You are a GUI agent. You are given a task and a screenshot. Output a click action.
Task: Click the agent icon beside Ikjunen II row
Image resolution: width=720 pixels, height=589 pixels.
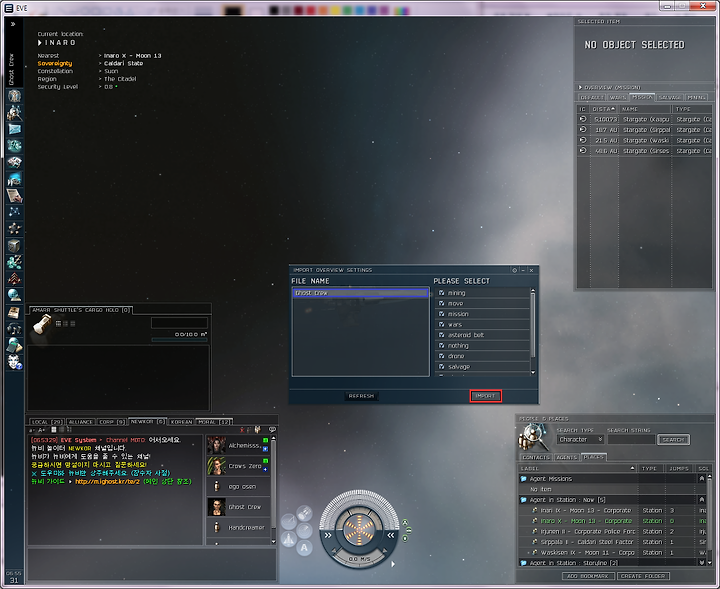[535, 531]
